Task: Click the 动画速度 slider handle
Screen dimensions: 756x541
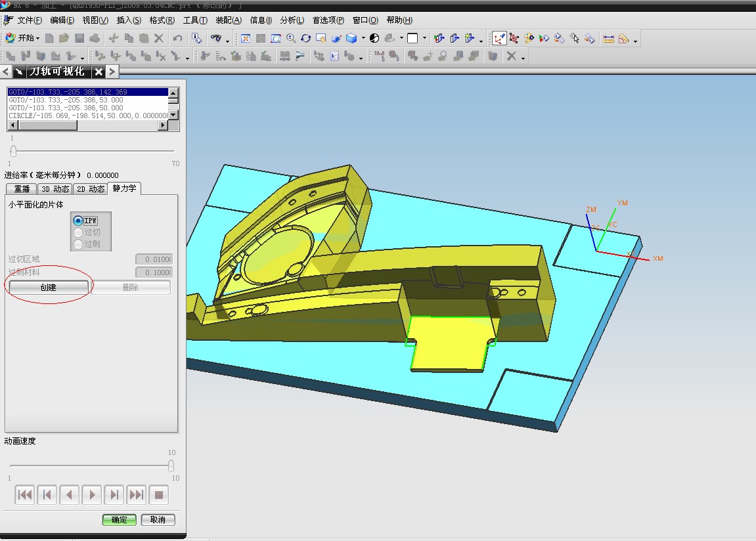Action: [x=171, y=465]
